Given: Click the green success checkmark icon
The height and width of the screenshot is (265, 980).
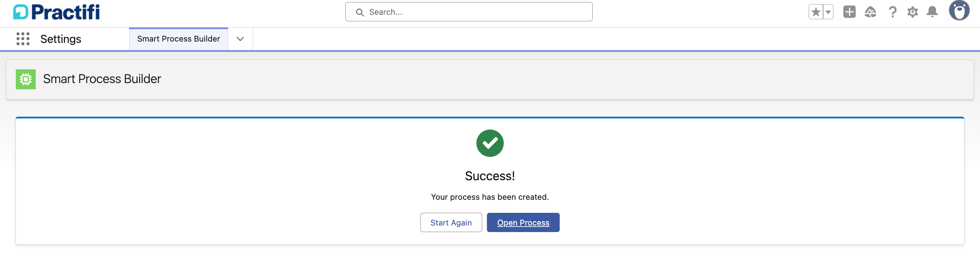Looking at the screenshot, I should (x=490, y=143).
